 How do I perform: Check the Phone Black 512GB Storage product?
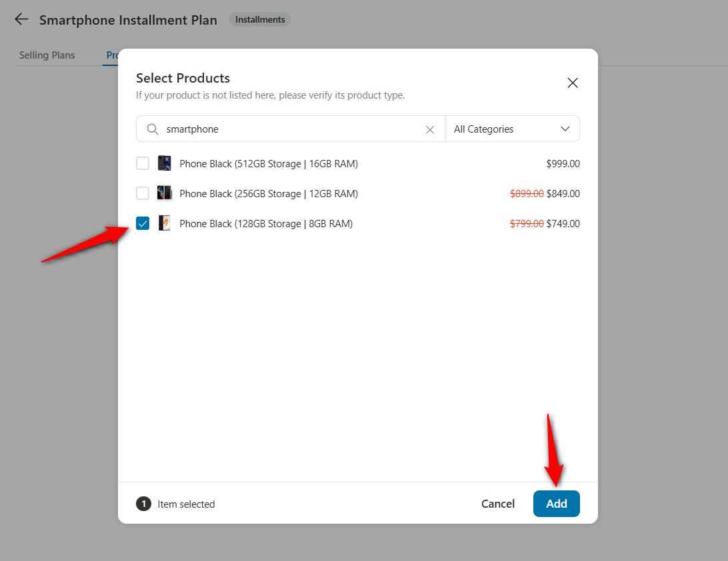click(143, 163)
